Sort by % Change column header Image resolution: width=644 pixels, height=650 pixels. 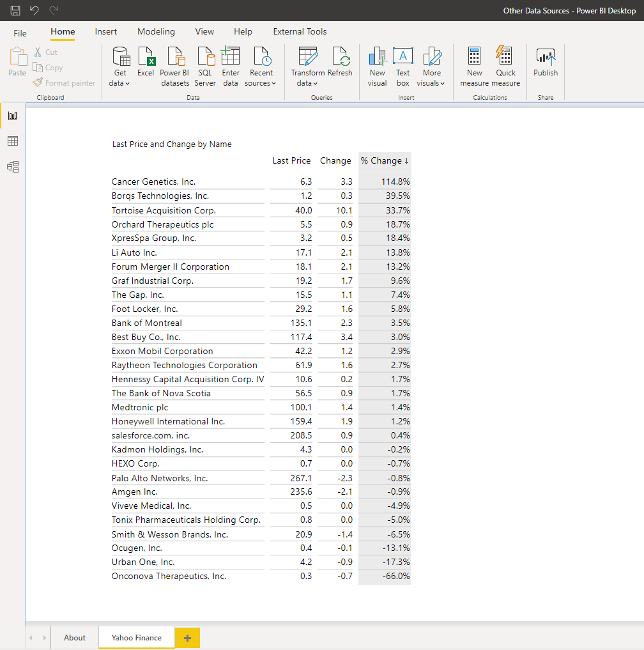[385, 161]
